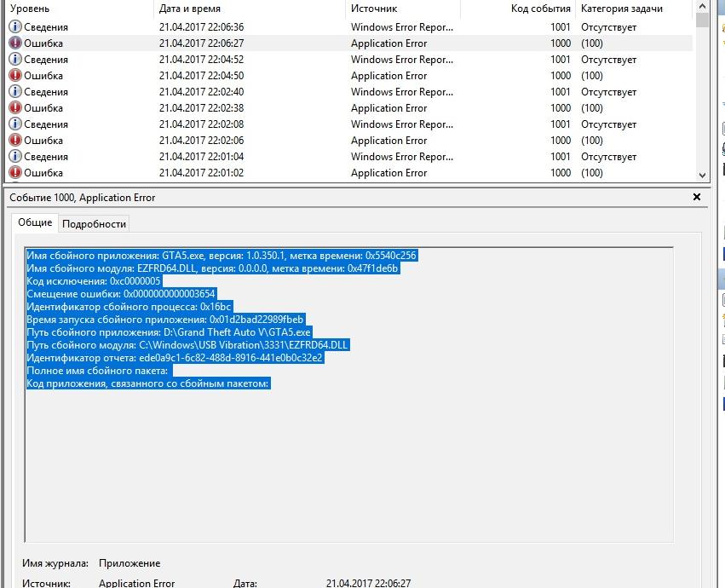Click the Идентификатор отчета line
Screen dimensions: 725x588
tap(175, 358)
